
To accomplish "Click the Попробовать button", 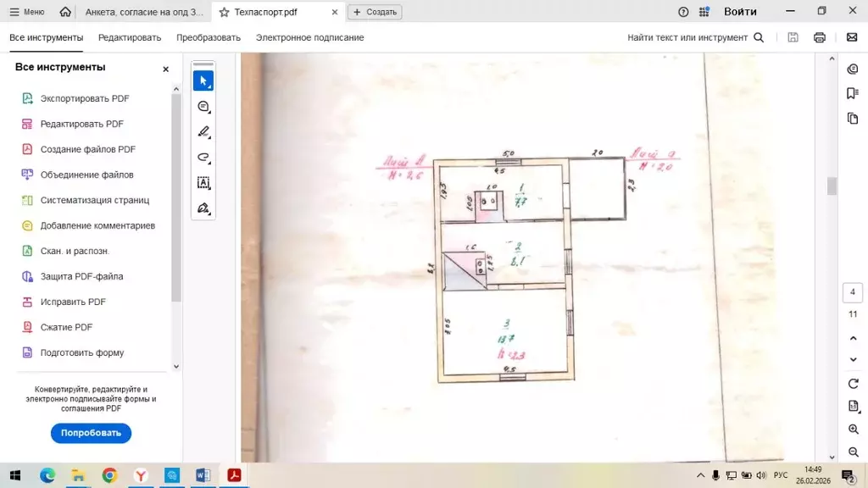I will 91,433.
